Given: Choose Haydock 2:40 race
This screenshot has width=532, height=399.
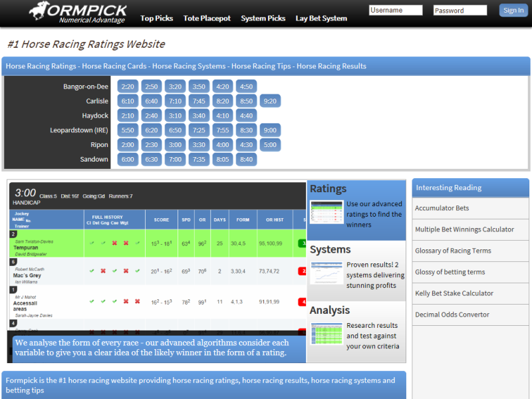Looking at the screenshot, I should pyautogui.click(x=152, y=116).
